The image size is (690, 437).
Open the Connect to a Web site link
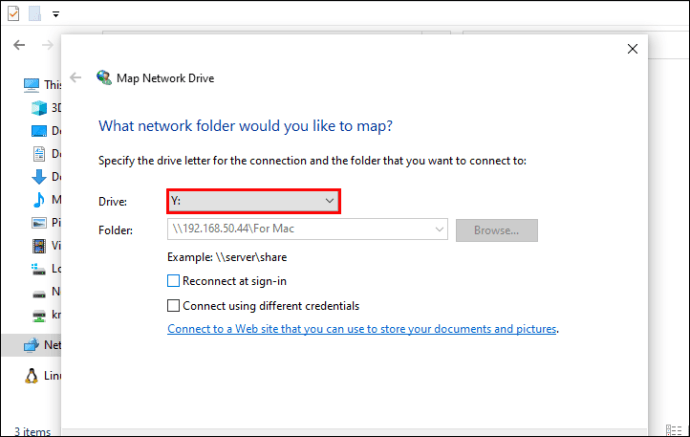point(362,329)
